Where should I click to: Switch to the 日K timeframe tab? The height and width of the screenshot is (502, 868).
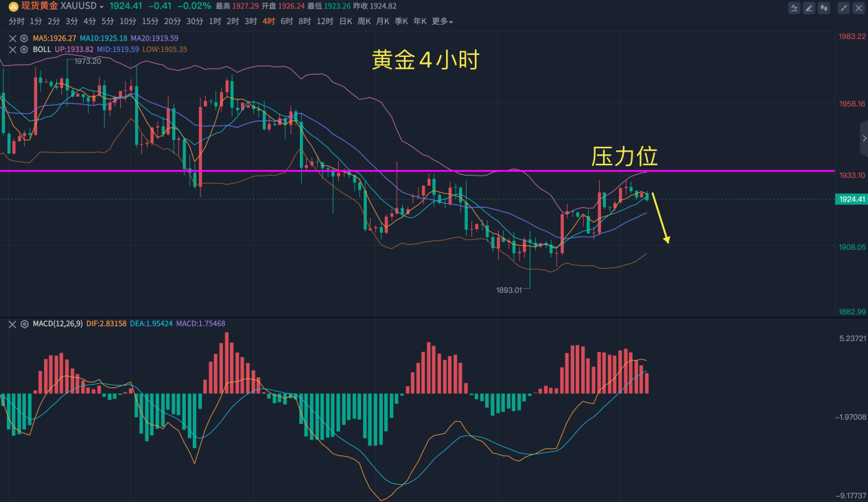pos(345,21)
